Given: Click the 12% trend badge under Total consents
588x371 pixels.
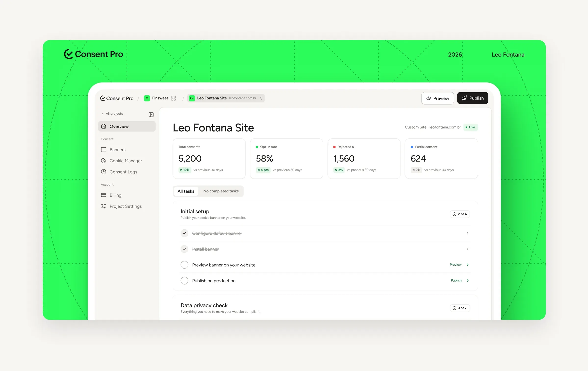Looking at the screenshot, I should [185, 170].
